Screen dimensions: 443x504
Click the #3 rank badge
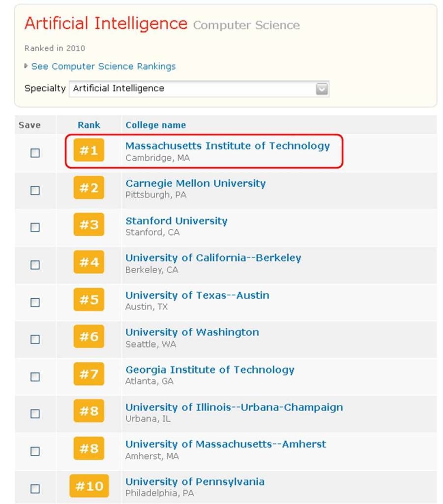89,225
